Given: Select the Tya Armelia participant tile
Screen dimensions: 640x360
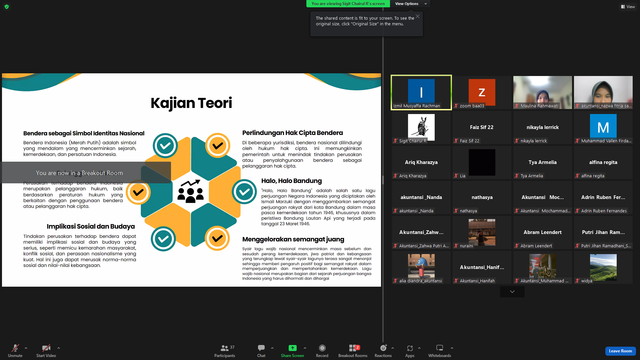Looking at the screenshot, I should click(x=542, y=162).
